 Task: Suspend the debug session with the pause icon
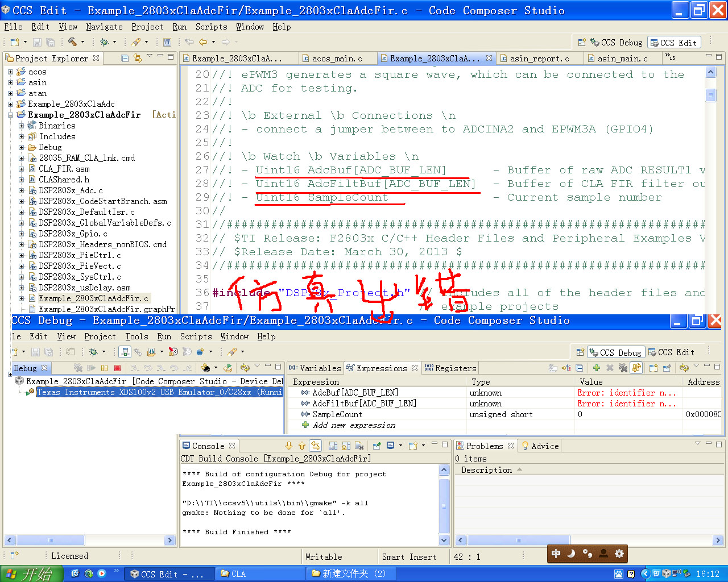click(104, 368)
